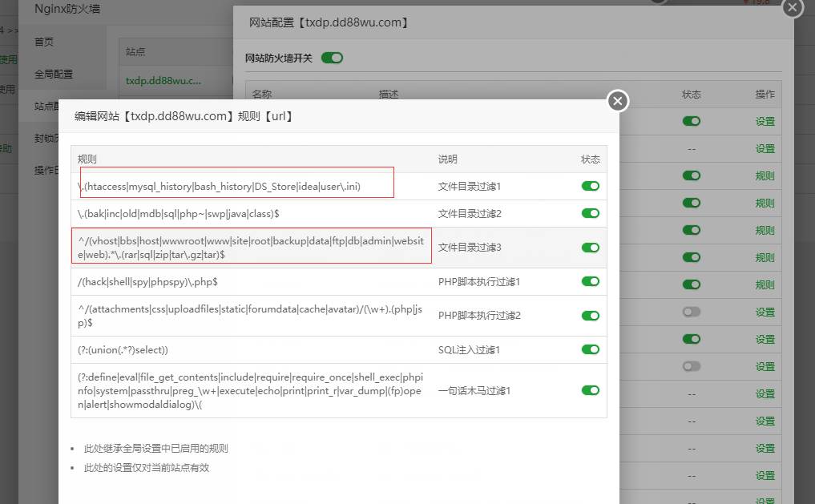
Task: Click the 站点 header in the site list
Action: [x=135, y=51]
